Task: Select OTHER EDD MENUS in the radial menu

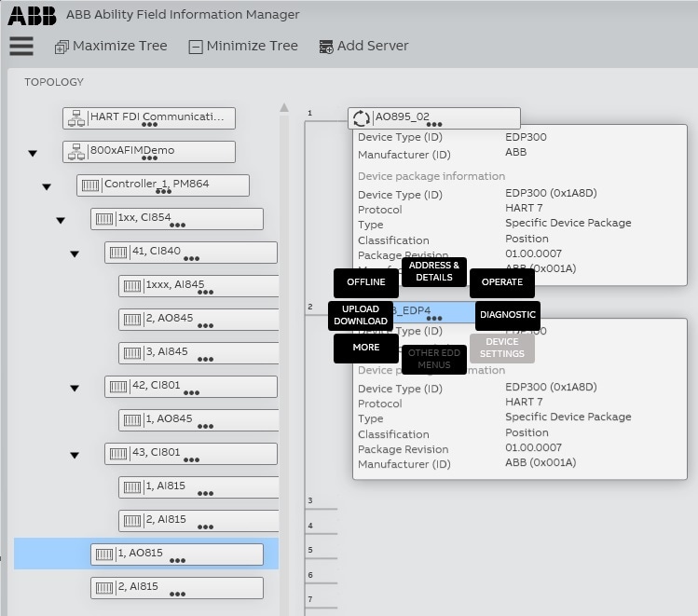Action: 434,359
